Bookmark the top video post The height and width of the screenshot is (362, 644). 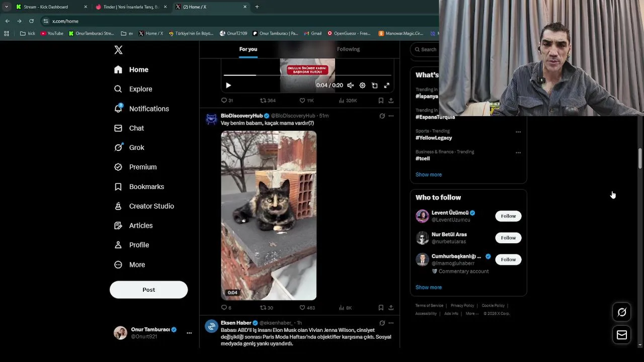click(x=381, y=101)
